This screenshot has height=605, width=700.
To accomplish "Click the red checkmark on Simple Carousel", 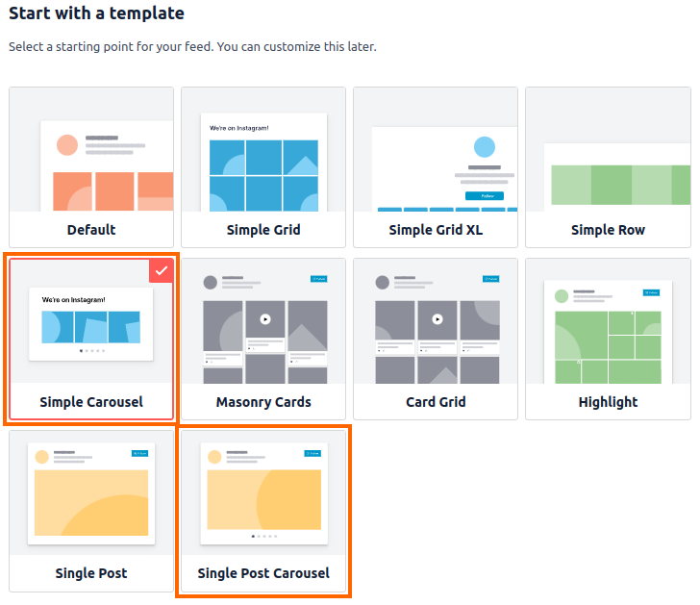I will click(x=161, y=271).
